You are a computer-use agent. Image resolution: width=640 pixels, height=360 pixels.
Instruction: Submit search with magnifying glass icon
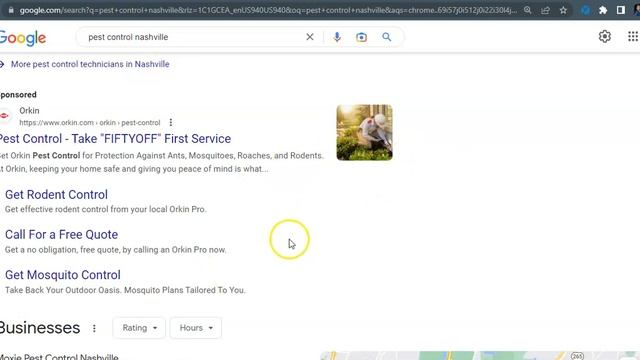click(x=387, y=37)
